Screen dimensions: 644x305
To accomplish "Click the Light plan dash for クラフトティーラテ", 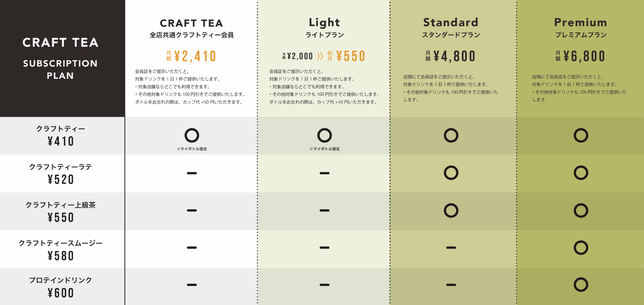I will coord(325,173).
